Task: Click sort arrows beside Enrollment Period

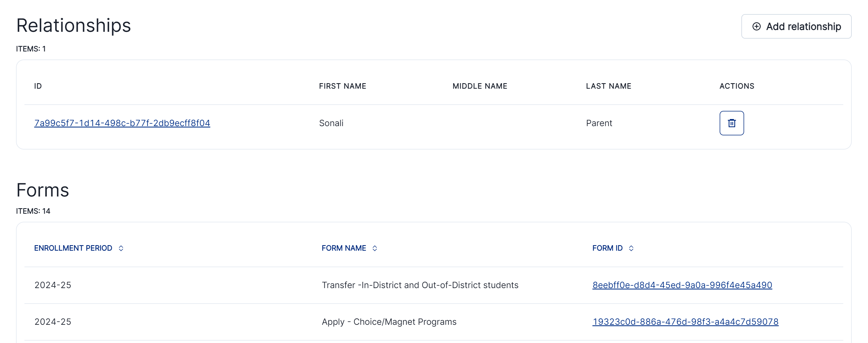Action: pyautogui.click(x=121, y=248)
